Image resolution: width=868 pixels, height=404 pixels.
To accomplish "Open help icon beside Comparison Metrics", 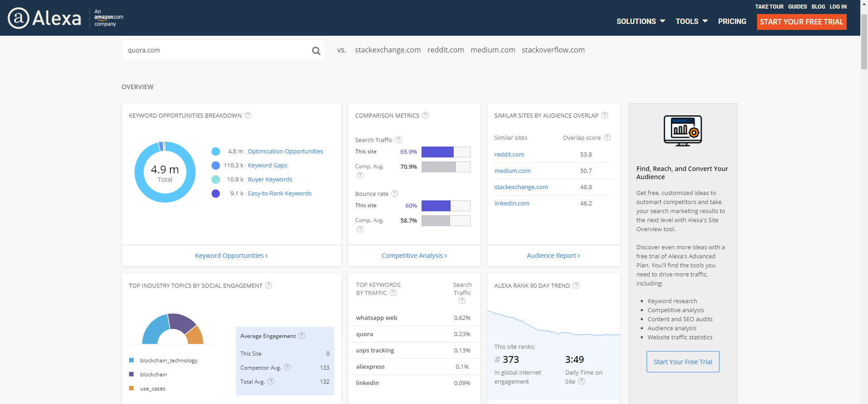I will coord(425,115).
